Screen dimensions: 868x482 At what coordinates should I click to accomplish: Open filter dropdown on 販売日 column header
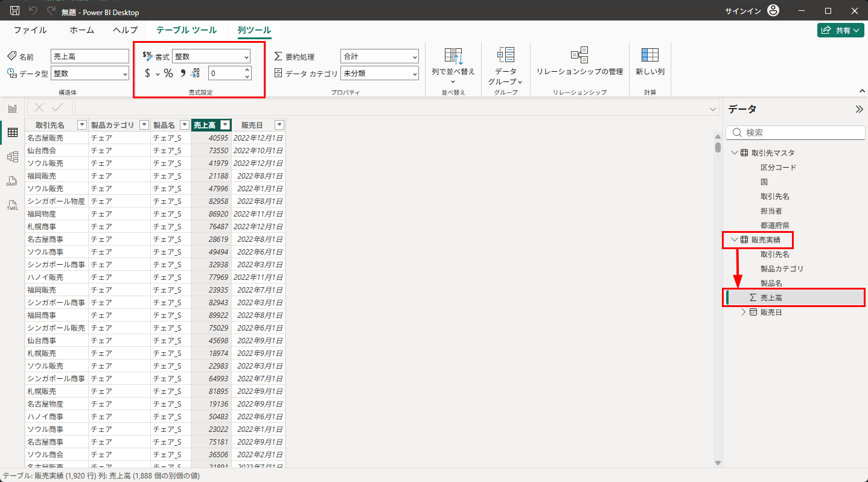pyautogui.click(x=279, y=125)
